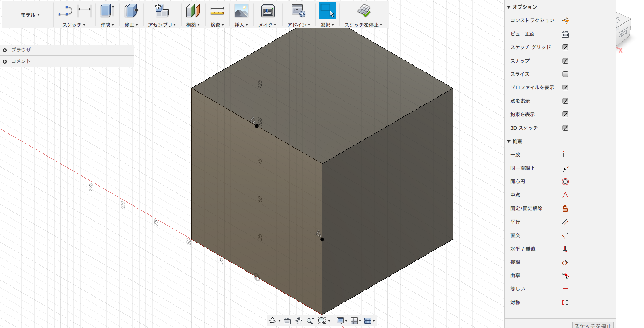This screenshot has height=328, width=644.
Task: Click the アドイン scripts icon
Action: pos(298,10)
